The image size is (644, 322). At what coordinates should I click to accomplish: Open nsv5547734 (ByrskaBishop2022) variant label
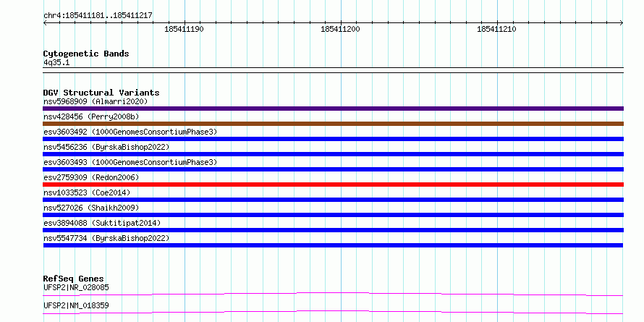click(106, 238)
